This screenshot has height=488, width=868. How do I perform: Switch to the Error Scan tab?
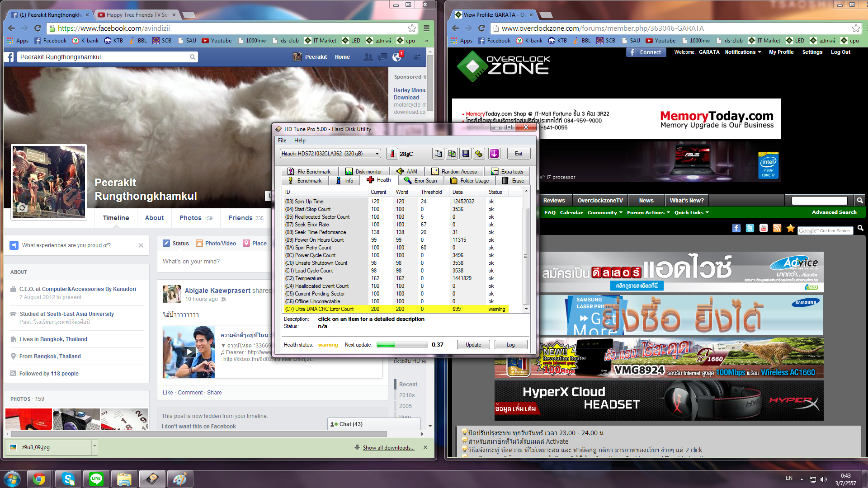point(420,180)
